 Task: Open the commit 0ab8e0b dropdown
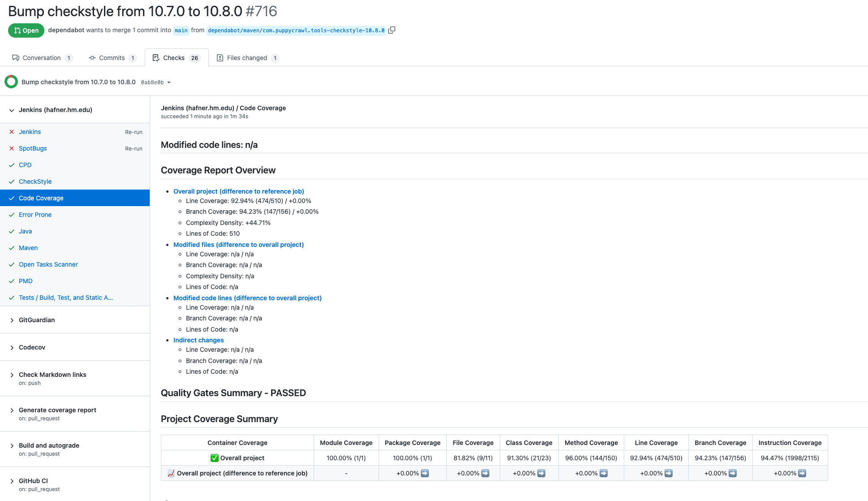pos(156,82)
